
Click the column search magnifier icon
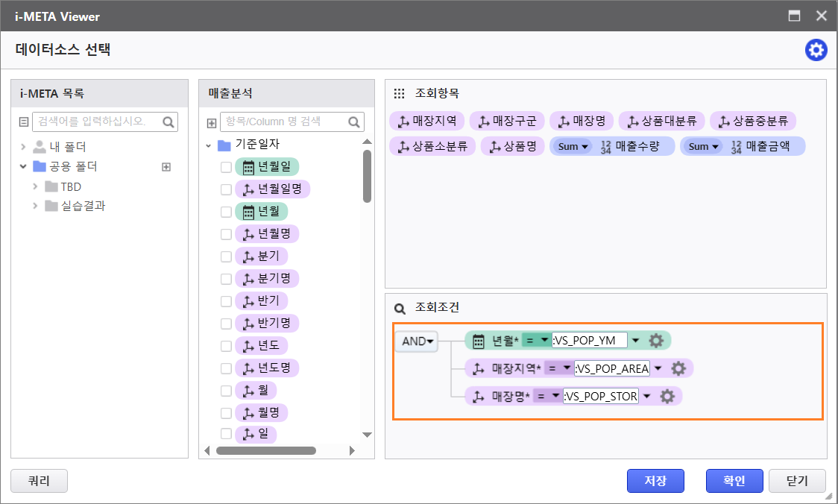356,122
